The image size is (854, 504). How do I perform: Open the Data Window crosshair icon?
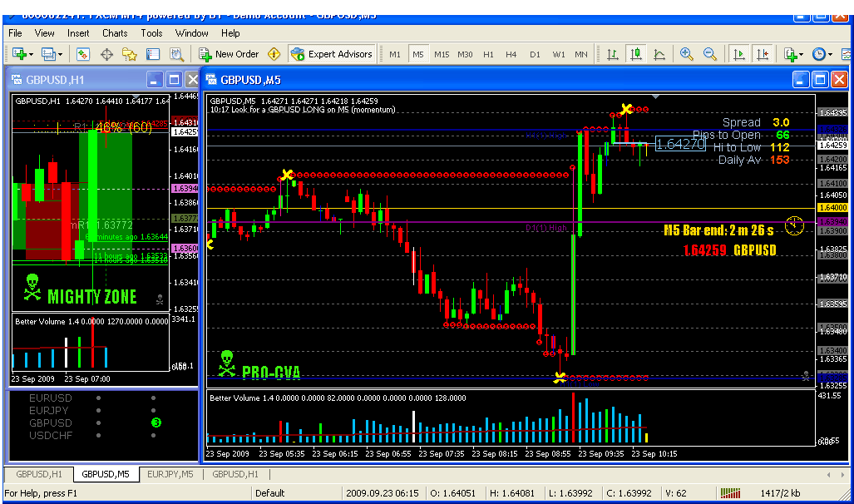[x=106, y=54]
